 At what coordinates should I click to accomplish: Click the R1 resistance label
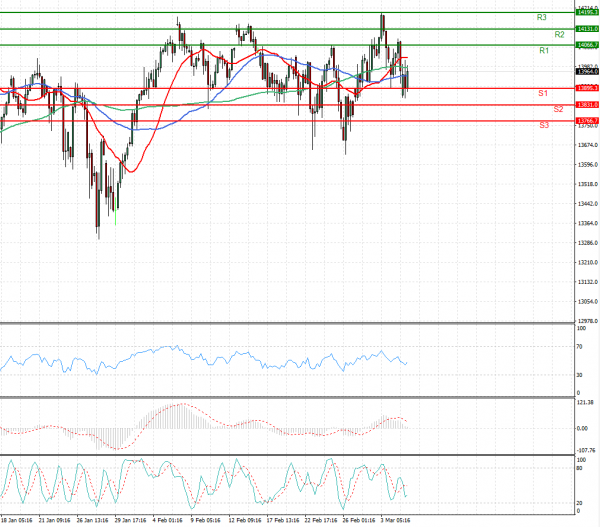544,51
